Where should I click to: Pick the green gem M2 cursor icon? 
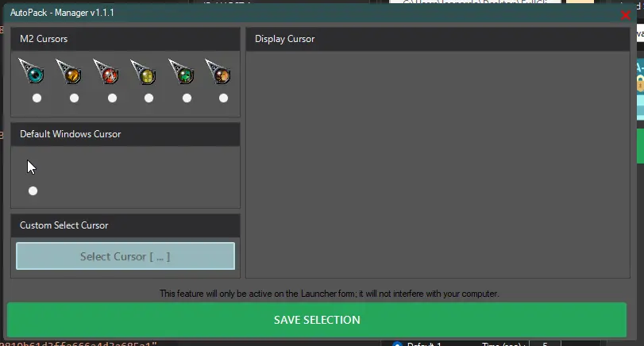[x=181, y=71]
